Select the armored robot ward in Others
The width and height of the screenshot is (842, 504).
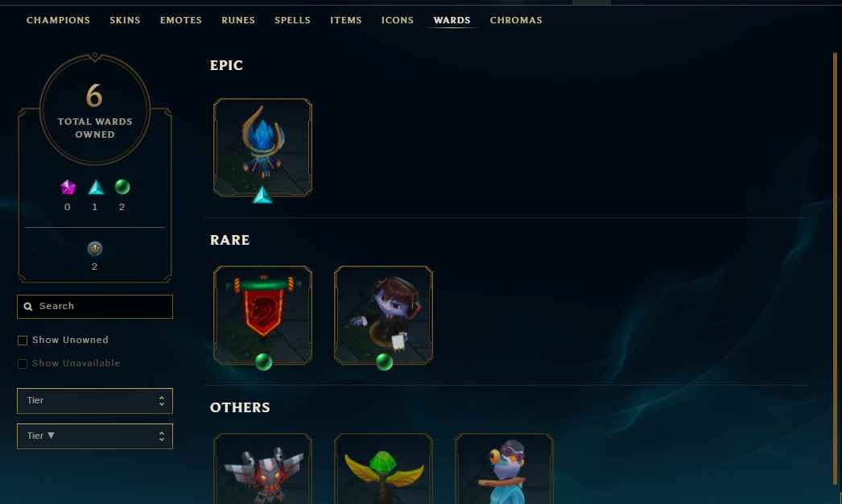(x=262, y=469)
